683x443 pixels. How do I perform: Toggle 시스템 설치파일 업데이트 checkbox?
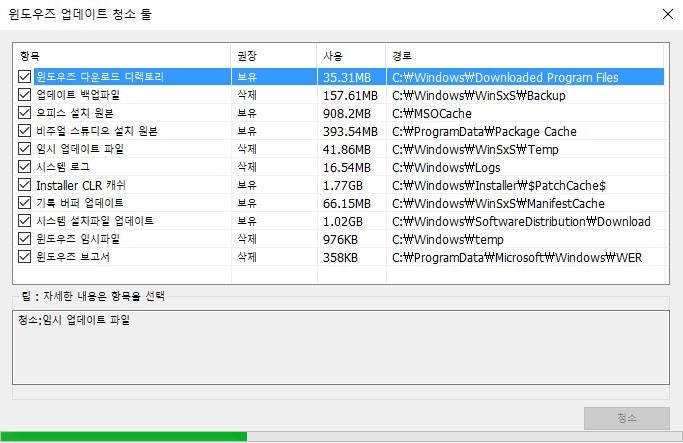pyautogui.click(x=24, y=221)
